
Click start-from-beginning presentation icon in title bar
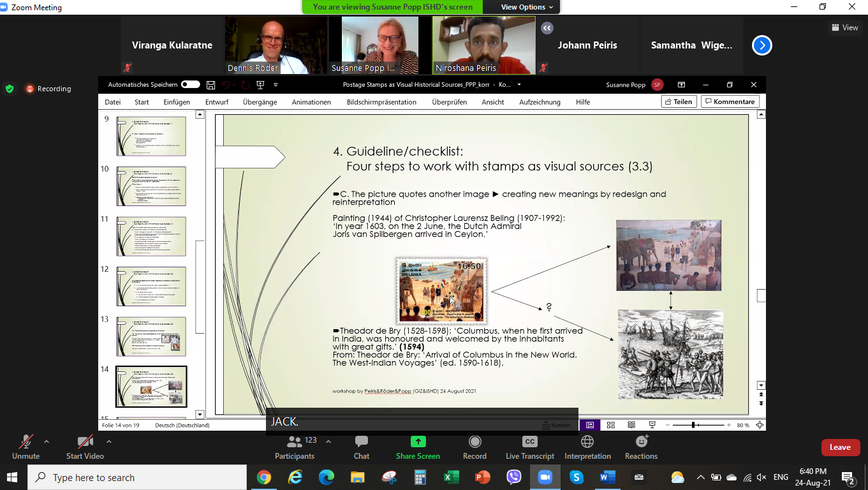(260, 85)
